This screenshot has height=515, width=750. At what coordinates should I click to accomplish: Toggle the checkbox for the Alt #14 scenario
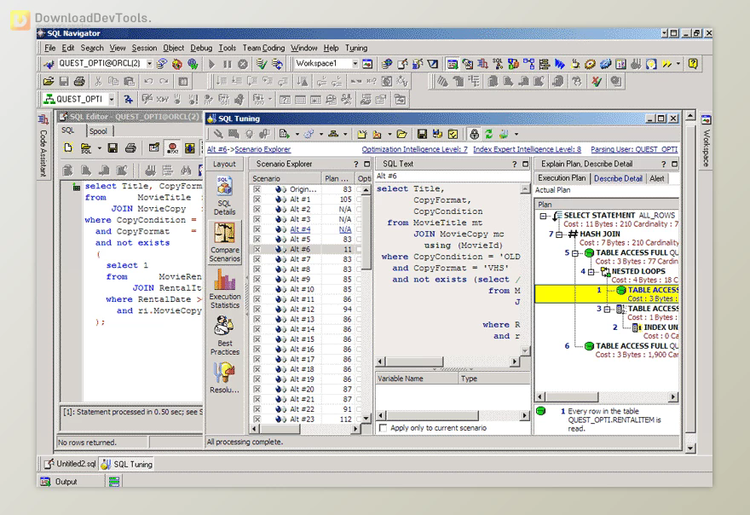click(x=257, y=329)
